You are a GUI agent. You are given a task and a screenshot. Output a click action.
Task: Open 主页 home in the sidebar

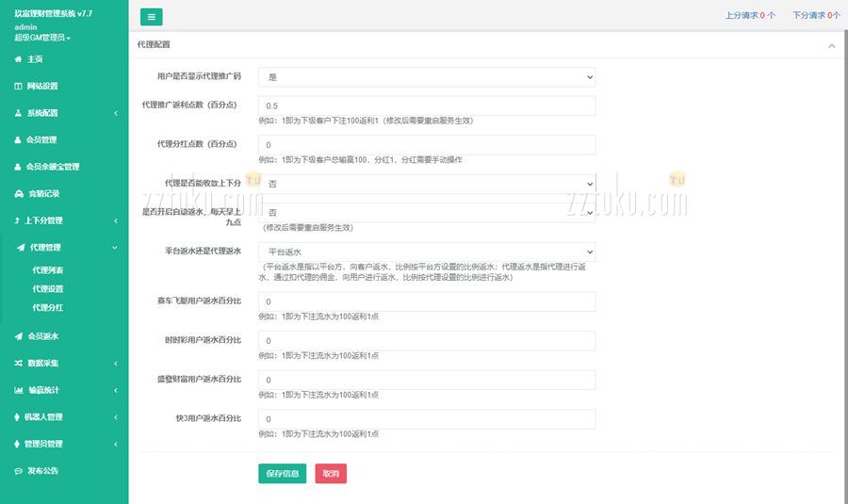tap(35, 59)
